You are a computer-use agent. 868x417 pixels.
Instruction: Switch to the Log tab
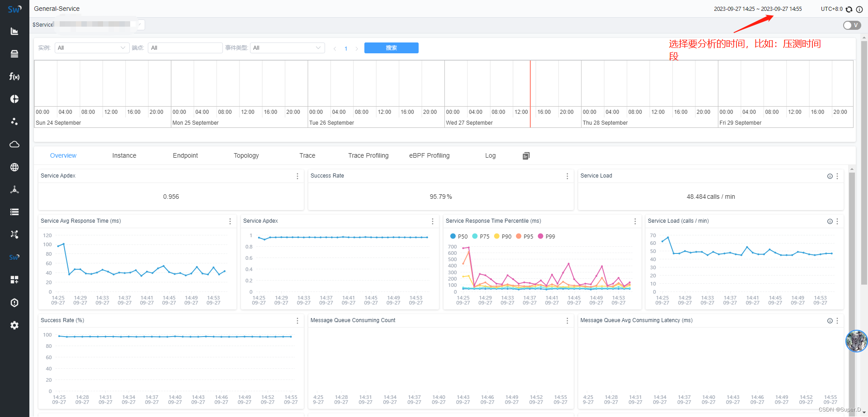click(x=491, y=155)
